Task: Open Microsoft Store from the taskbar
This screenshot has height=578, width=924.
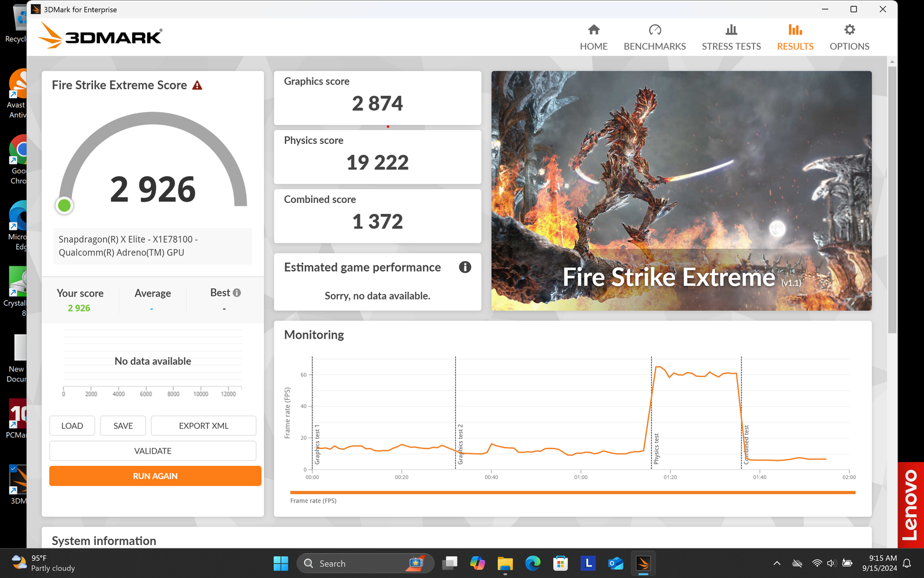Action: (x=560, y=563)
